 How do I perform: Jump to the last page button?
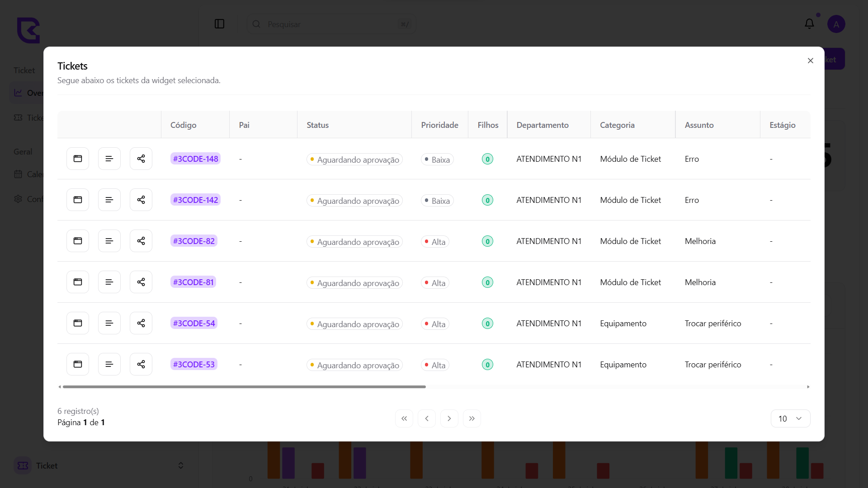point(472,418)
